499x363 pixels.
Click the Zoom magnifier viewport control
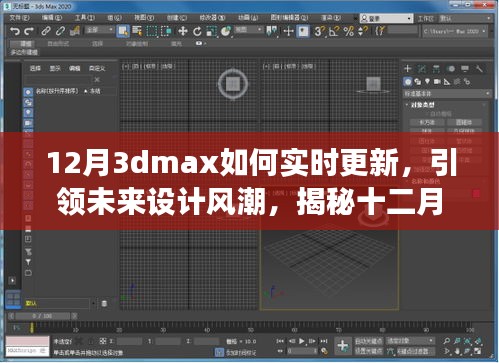point(446,341)
